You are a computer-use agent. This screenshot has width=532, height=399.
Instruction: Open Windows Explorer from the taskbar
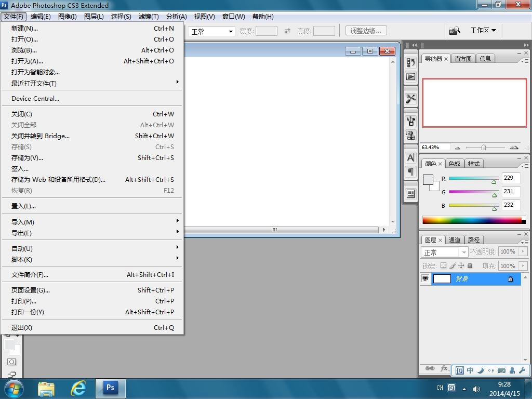click(46, 389)
